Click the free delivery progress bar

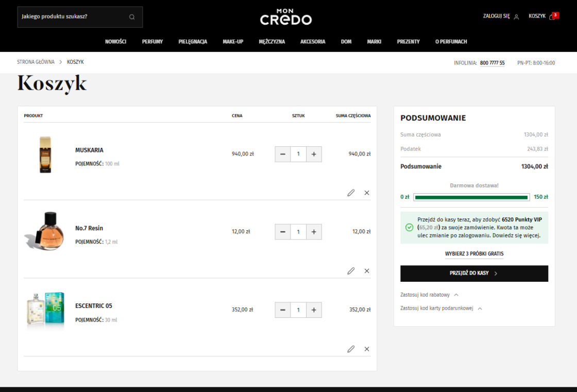pyautogui.click(x=471, y=197)
